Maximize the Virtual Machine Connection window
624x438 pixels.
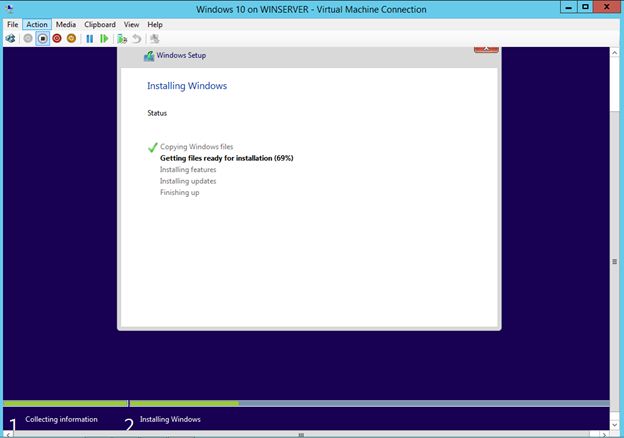pos(585,7)
